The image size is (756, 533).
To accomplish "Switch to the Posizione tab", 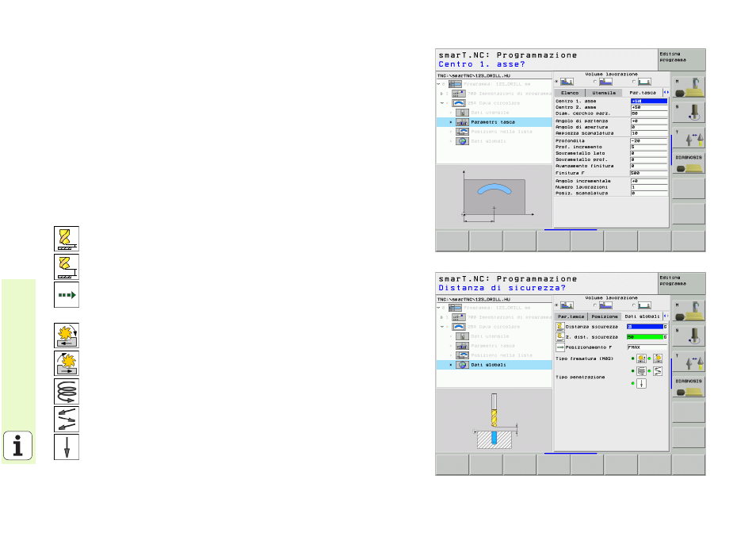I will pos(605,316).
